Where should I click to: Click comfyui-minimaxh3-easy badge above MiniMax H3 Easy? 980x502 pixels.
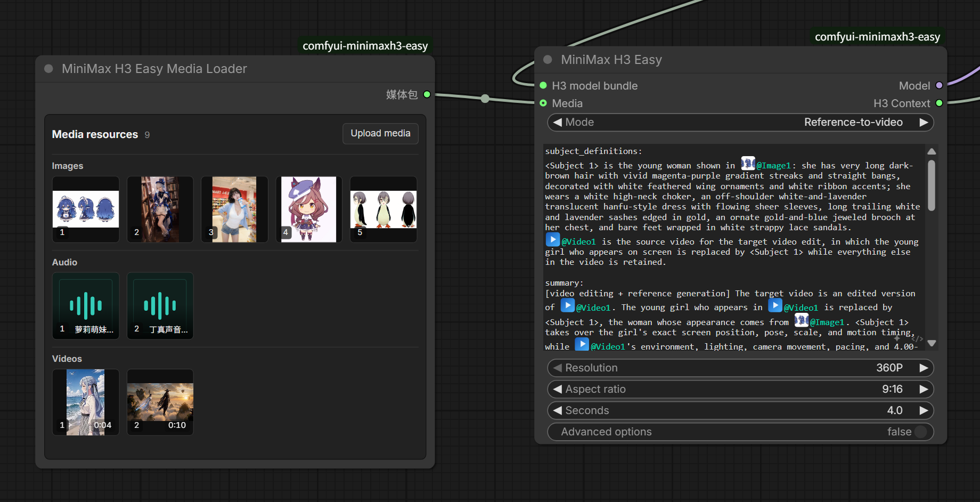coord(877,37)
